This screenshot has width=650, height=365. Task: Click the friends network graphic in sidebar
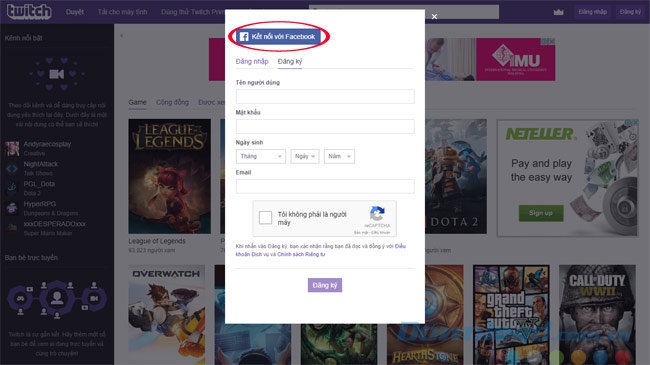(57, 299)
